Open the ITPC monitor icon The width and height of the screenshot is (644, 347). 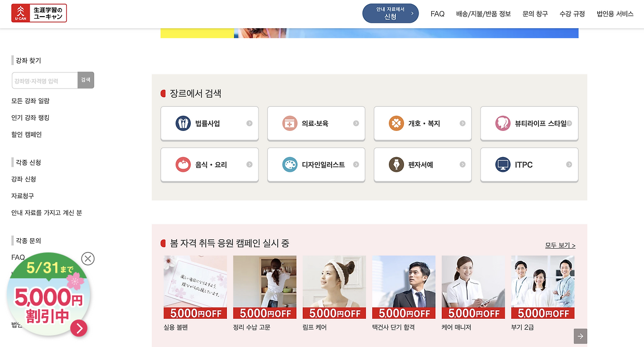pyautogui.click(x=503, y=165)
